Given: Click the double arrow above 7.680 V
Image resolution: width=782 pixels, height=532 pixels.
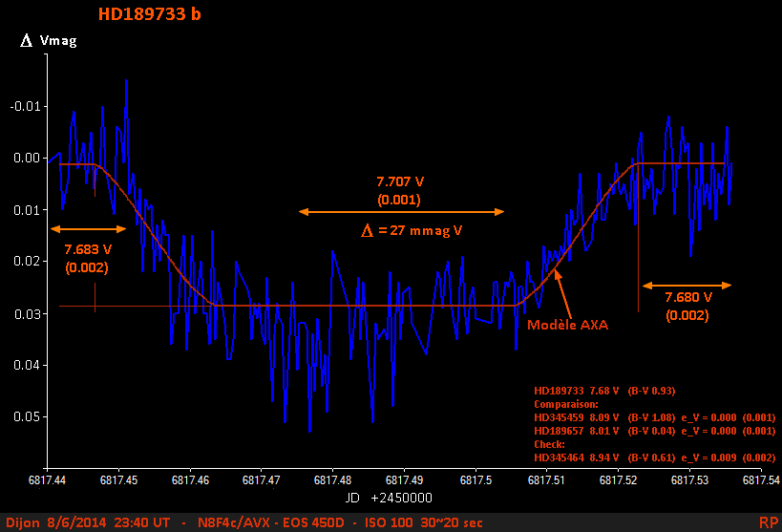Looking at the screenshot, I should [687, 285].
